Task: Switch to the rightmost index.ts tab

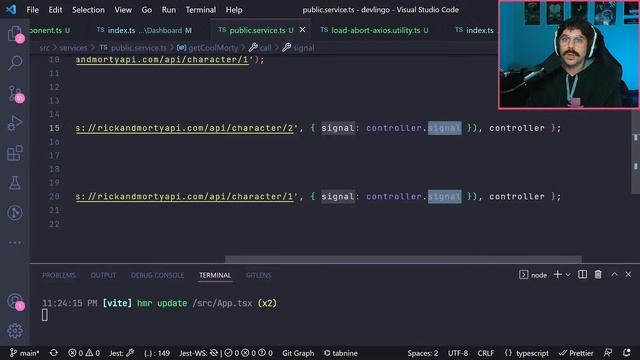Action: click(473, 30)
